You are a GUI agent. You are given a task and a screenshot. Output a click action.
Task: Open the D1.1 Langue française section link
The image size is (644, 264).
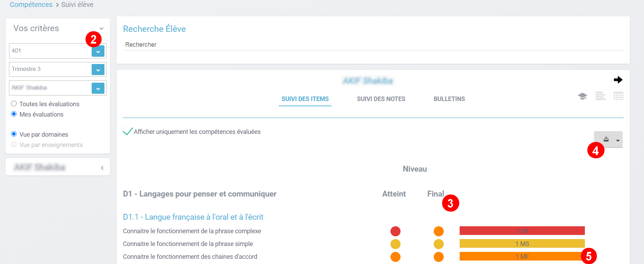(193, 217)
